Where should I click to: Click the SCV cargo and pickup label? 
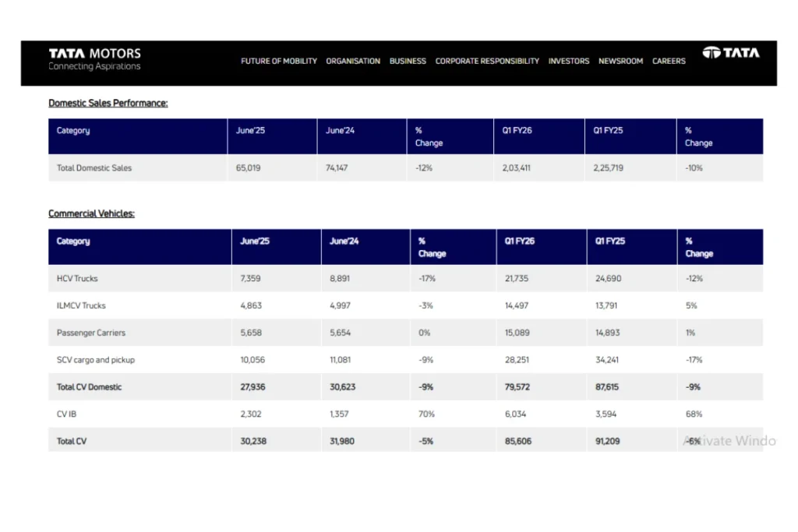96,360
